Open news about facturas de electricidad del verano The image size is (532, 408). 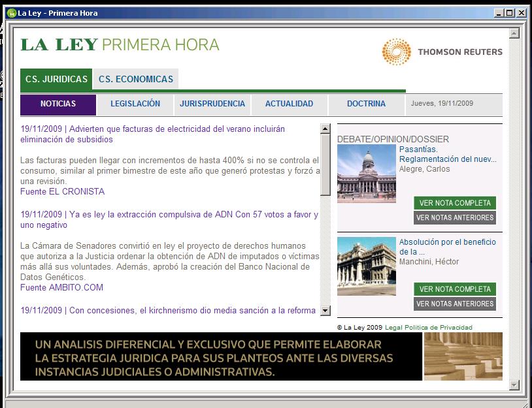coord(153,134)
